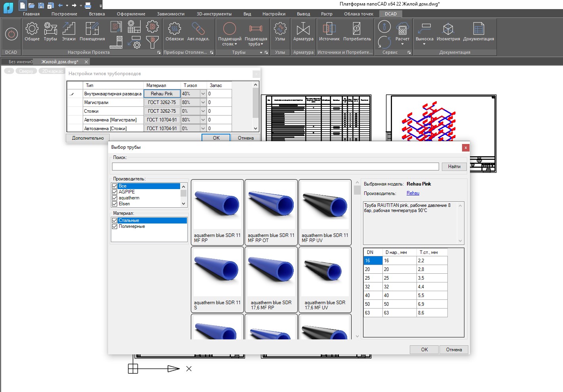563x392 pixels.
Task: Open the Построение ribbon tab
Action: 64,14
